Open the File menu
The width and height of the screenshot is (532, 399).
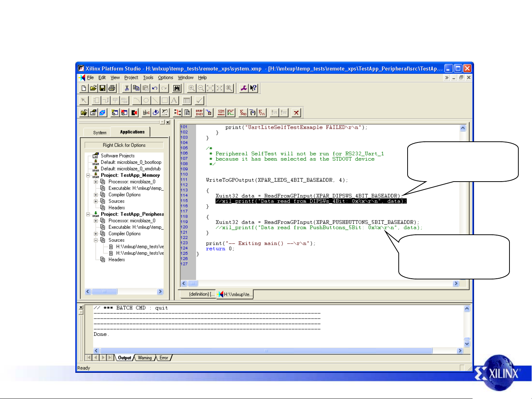(x=90, y=78)
